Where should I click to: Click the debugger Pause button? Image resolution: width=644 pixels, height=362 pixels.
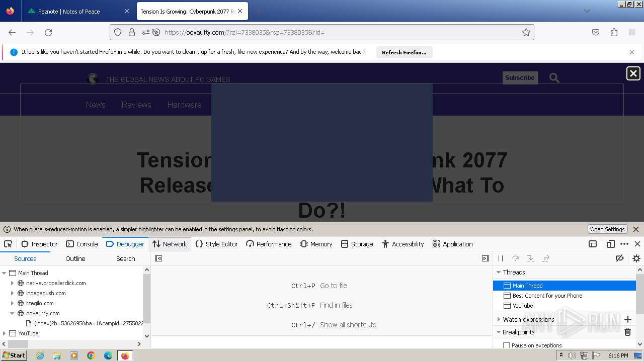tap(501, 258)
